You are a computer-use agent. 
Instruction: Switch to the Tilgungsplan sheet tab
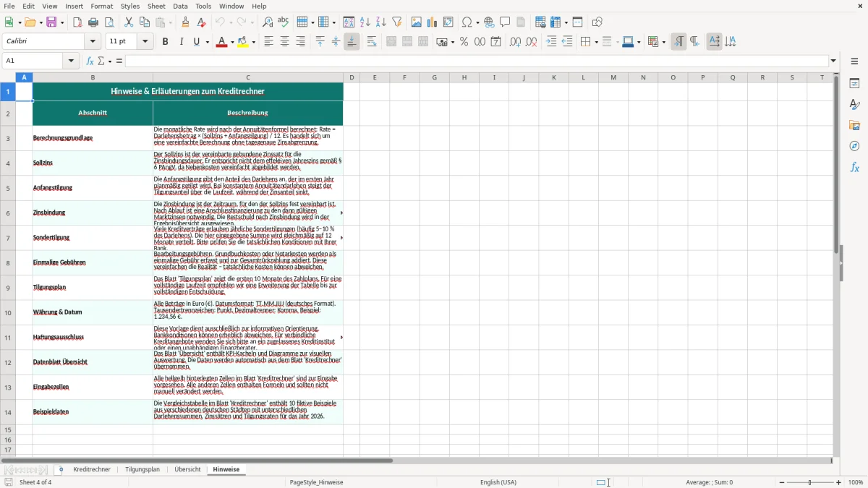tap(142, 469)
